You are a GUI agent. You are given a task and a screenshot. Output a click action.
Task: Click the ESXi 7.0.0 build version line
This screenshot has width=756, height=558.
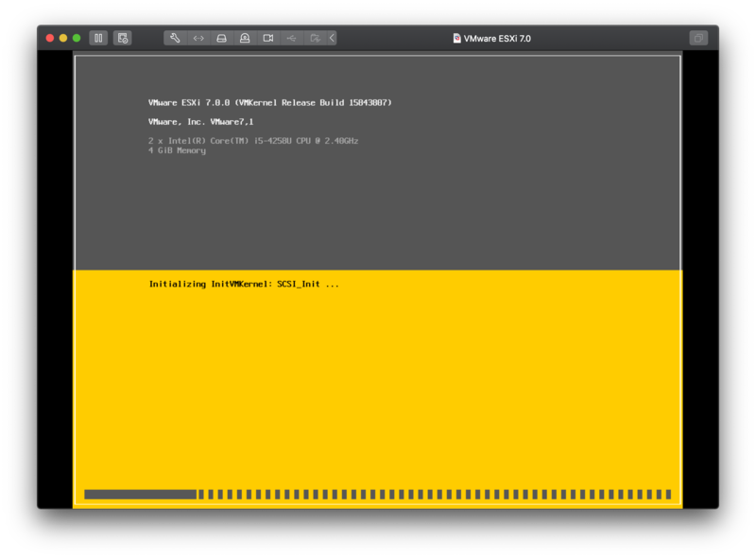click(270, 103)
